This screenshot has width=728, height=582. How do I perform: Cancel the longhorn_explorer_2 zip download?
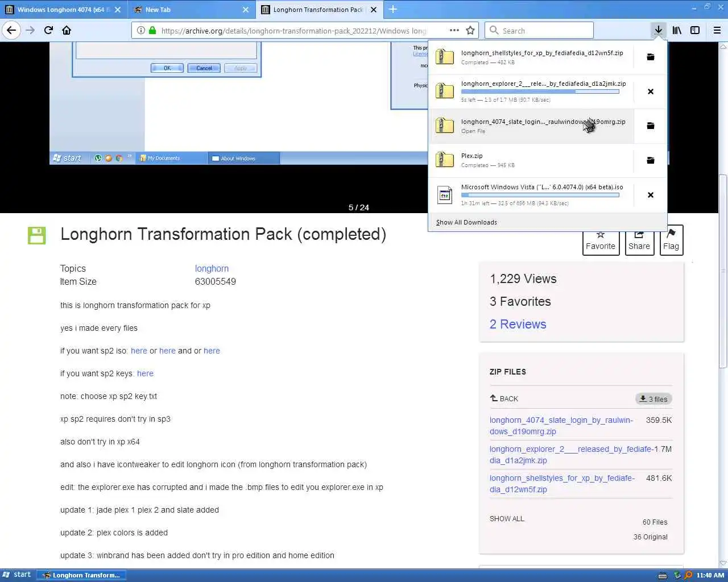(x=651, y=92)
